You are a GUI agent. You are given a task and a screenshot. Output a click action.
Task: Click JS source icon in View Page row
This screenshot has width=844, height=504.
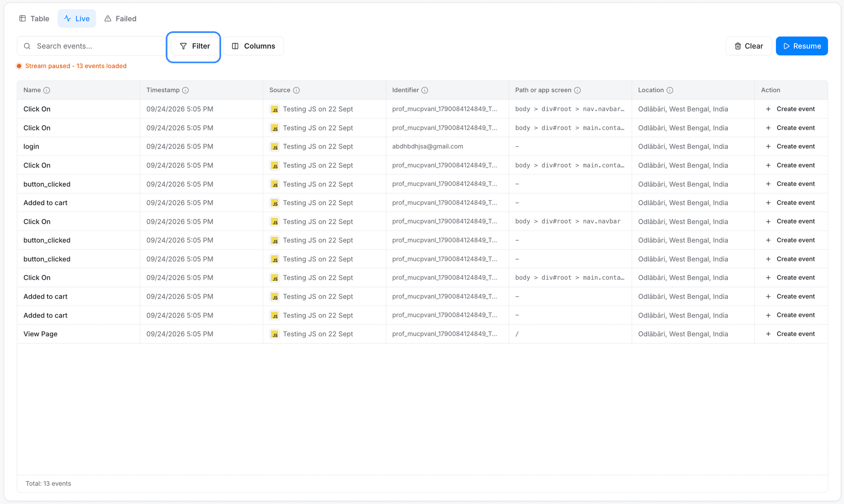coord(275,334)
